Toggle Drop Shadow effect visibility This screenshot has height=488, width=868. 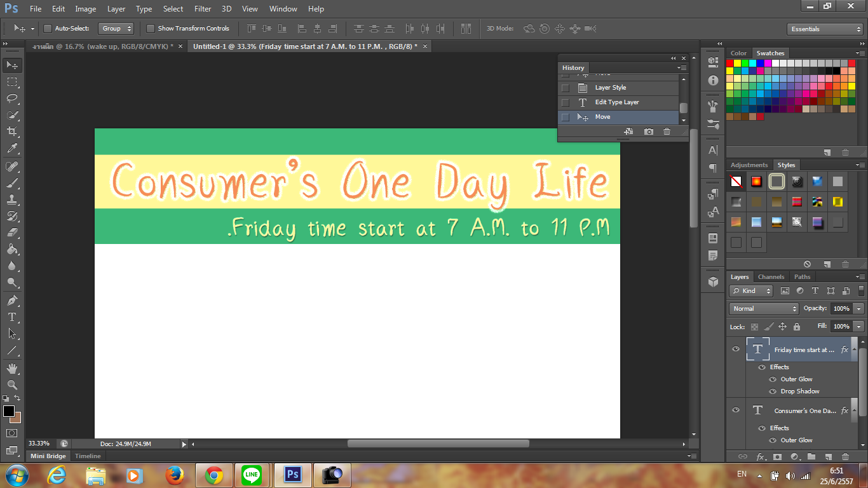(773, 391)
